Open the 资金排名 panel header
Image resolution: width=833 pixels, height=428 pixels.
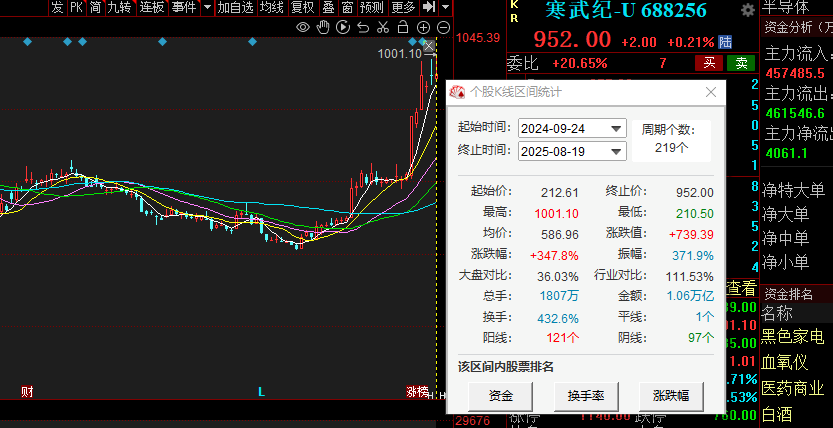797,294
